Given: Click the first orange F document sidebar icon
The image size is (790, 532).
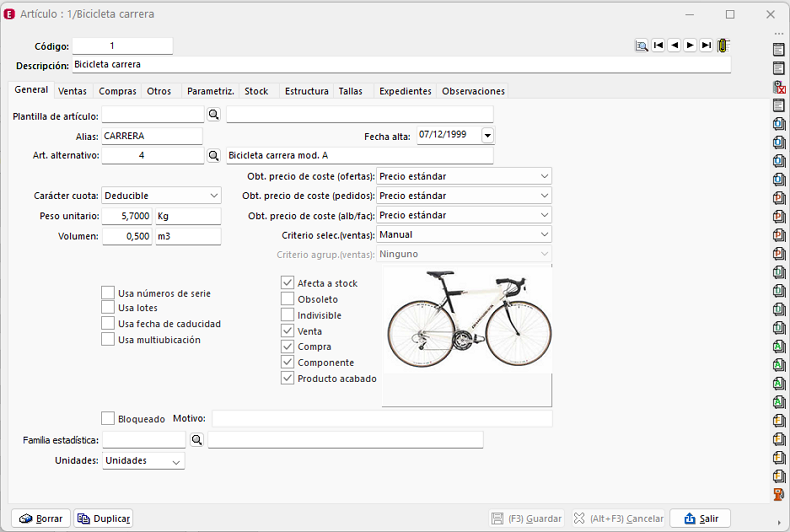Looking at the screenshot, I should [x=779, y=421].
